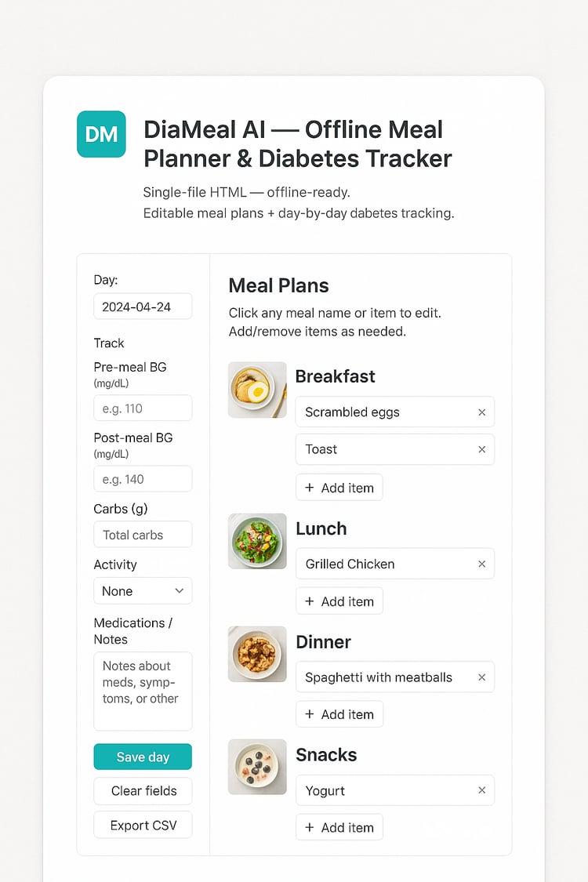Image resolution: width=588 pixels, height=882 pixels.
Task: Remove the Toast item
Action: pos(481,449)
